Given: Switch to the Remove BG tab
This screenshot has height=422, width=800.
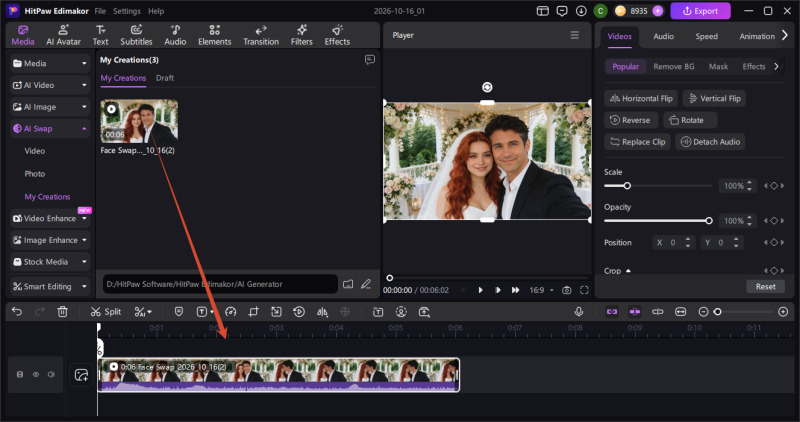Looking at the screenshot, I should pos(673,66).
